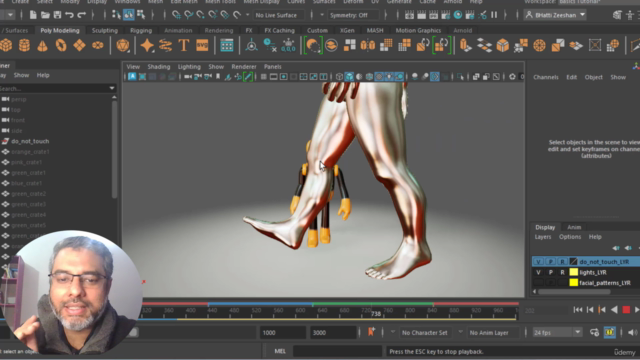
Task: Open the Layers menu in layer editor
Action: (x=543, y=237)
